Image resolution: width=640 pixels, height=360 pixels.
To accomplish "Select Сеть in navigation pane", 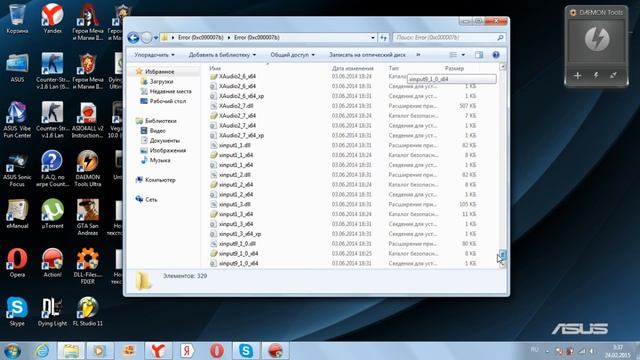I will (151, 199).
